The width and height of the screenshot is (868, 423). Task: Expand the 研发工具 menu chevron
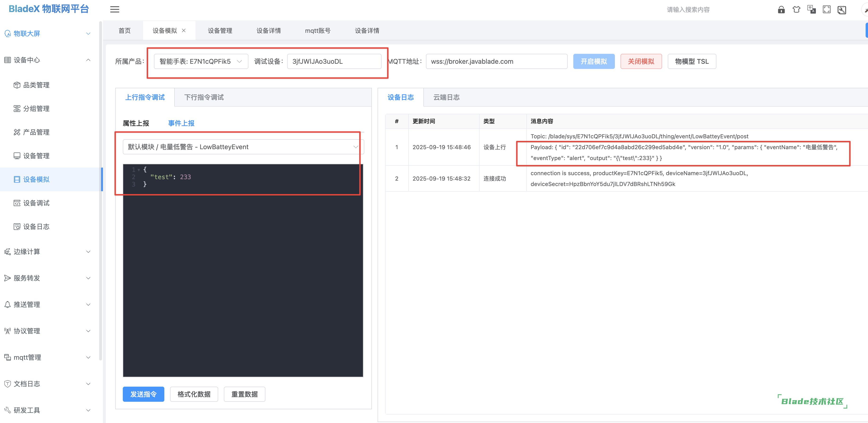88,410
